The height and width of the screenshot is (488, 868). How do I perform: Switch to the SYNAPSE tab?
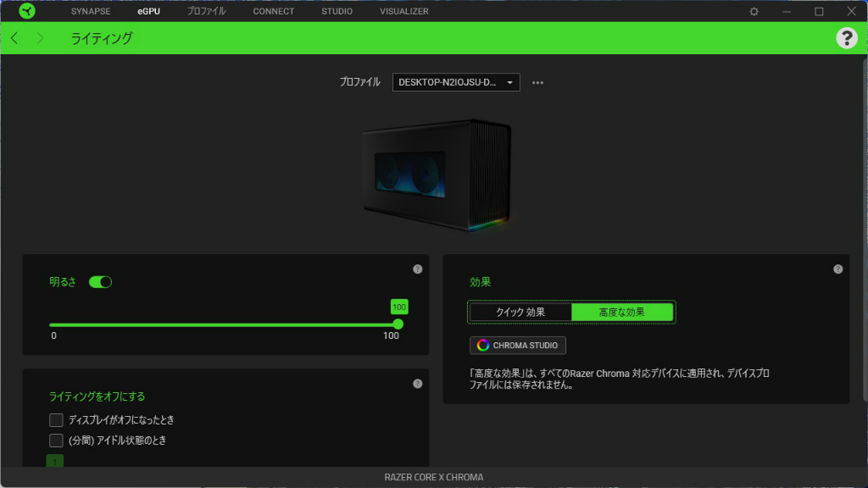[91, 11]
